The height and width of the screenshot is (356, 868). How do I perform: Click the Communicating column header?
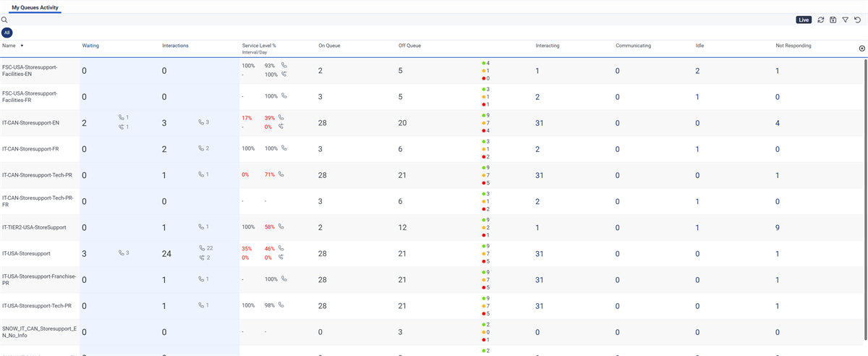coord(634,46)
